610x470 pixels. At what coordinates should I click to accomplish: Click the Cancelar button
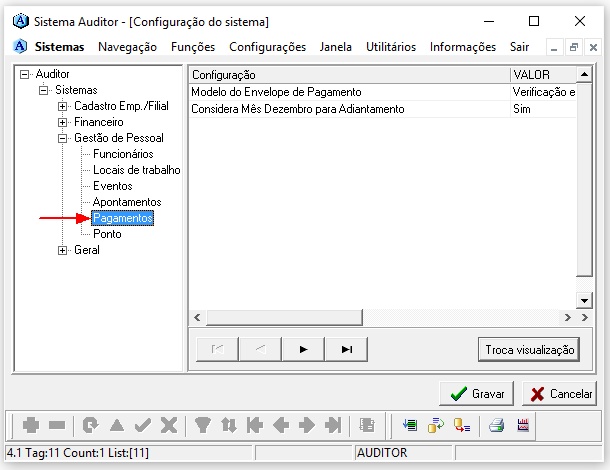click(559, 394)
